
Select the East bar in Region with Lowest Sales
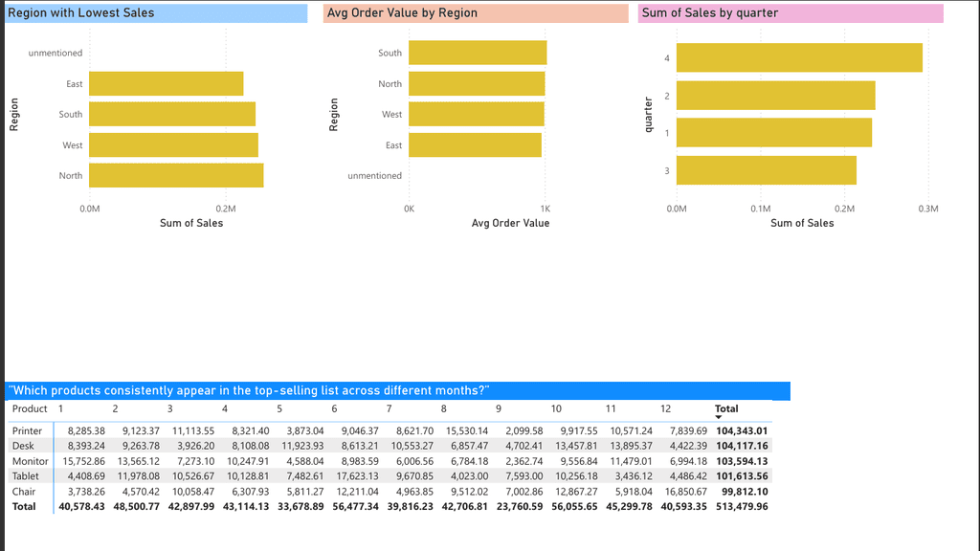166,84
